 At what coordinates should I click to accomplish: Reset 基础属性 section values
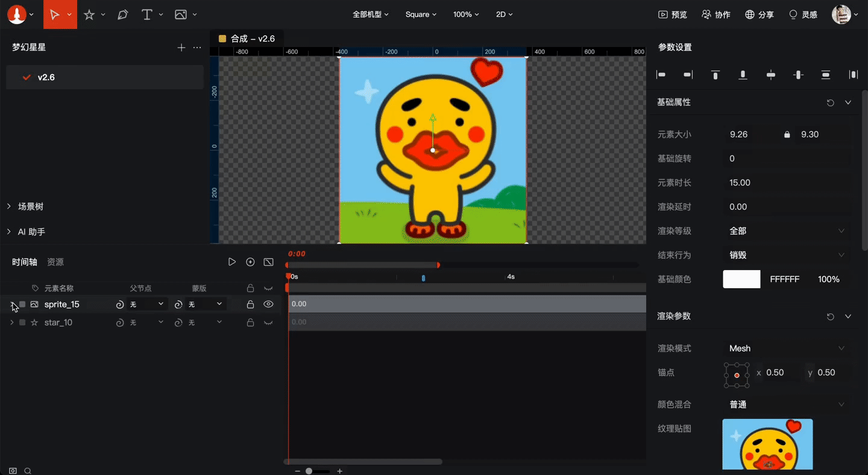coord(831,102)
